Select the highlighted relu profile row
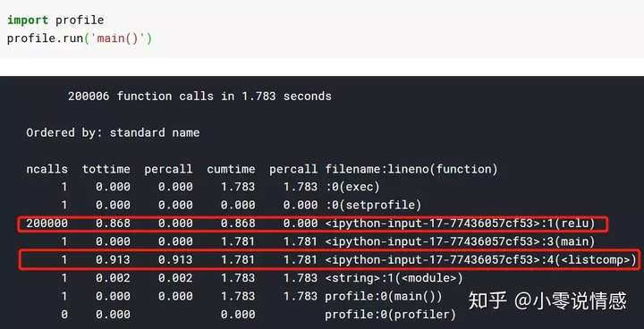This screenshot has width=644, height=329. pos(313,224)
